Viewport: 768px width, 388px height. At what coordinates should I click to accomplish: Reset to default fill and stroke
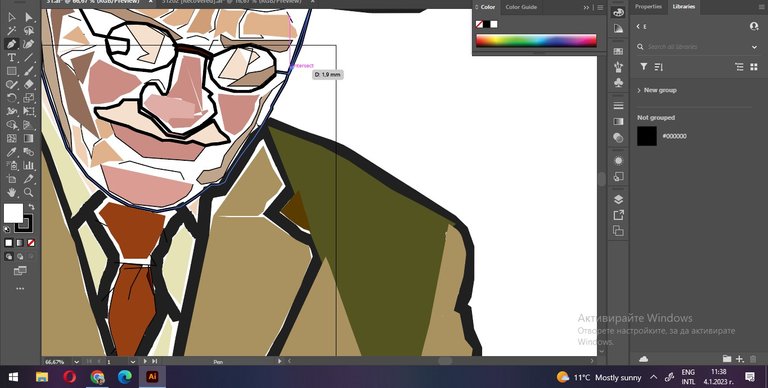(7, 229)
